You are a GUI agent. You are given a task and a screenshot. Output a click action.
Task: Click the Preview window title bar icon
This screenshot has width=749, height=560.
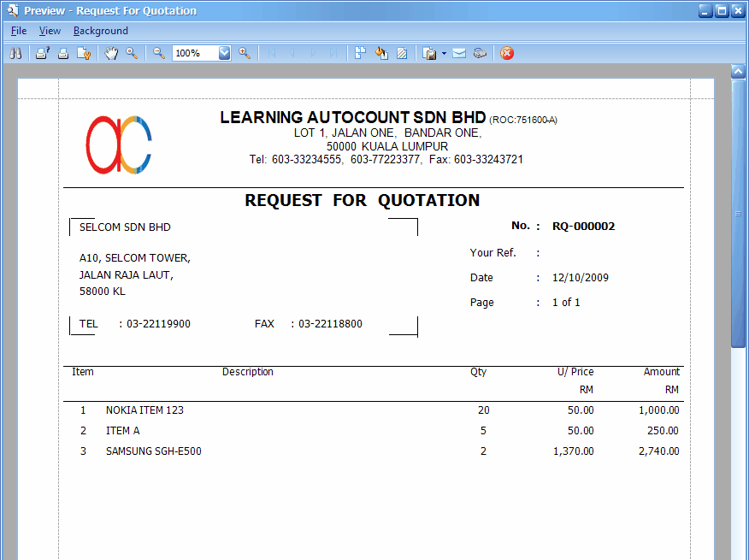(x=13, y=10)
